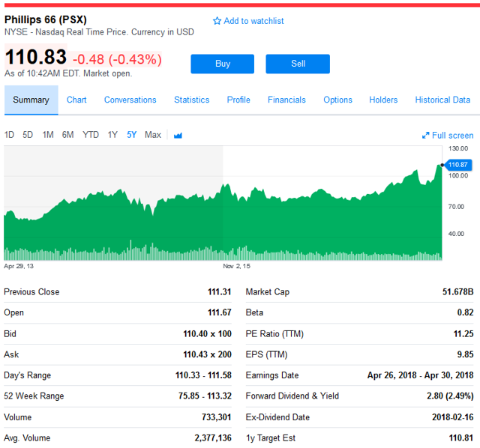Viewport: 480px width, 448px height.
Task: Select the Options tab
Action: [337, 100]
